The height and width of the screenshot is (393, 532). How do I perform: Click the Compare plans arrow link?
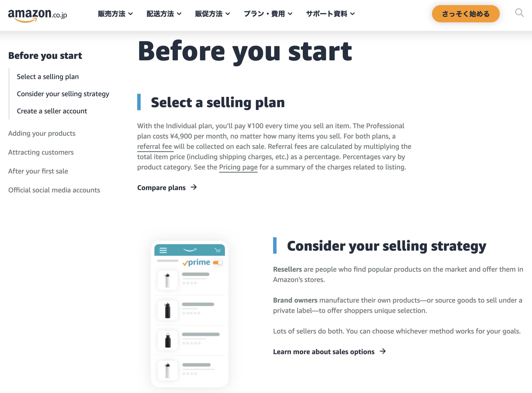(x=168, y=188)
